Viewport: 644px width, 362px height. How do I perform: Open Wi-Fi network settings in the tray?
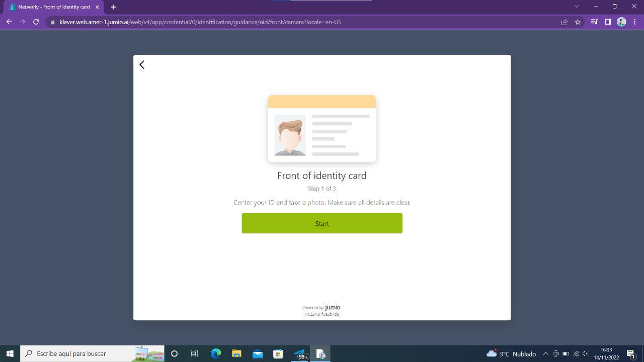(576, 354)
